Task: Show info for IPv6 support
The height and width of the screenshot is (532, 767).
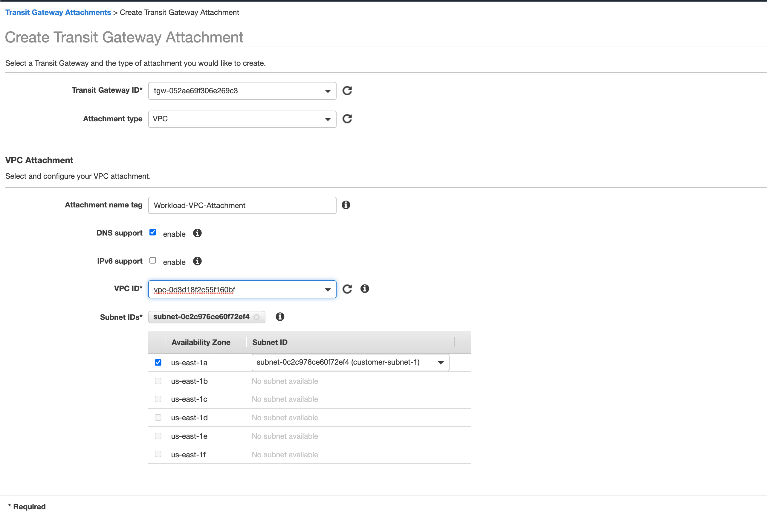Action: point(197,261)
